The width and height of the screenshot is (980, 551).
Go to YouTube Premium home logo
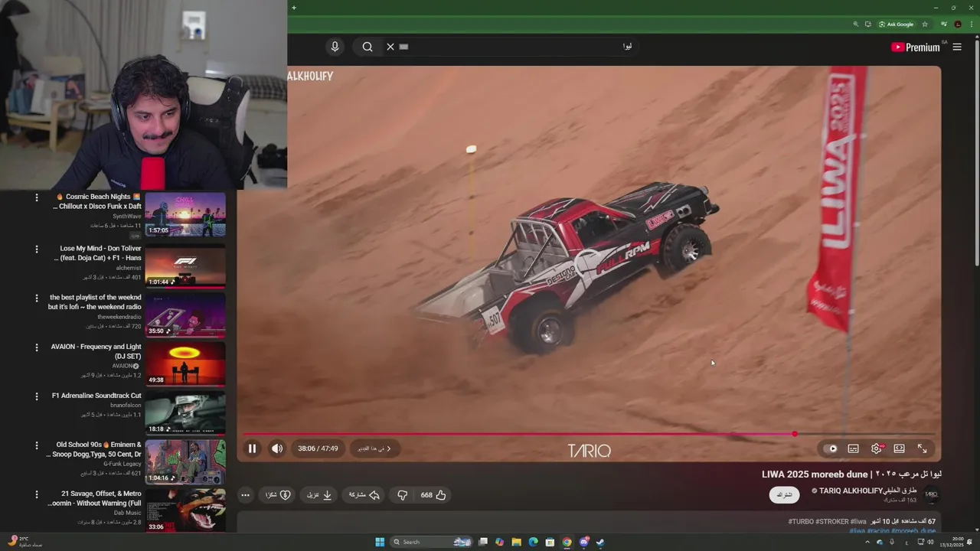[x=916, y=47]
